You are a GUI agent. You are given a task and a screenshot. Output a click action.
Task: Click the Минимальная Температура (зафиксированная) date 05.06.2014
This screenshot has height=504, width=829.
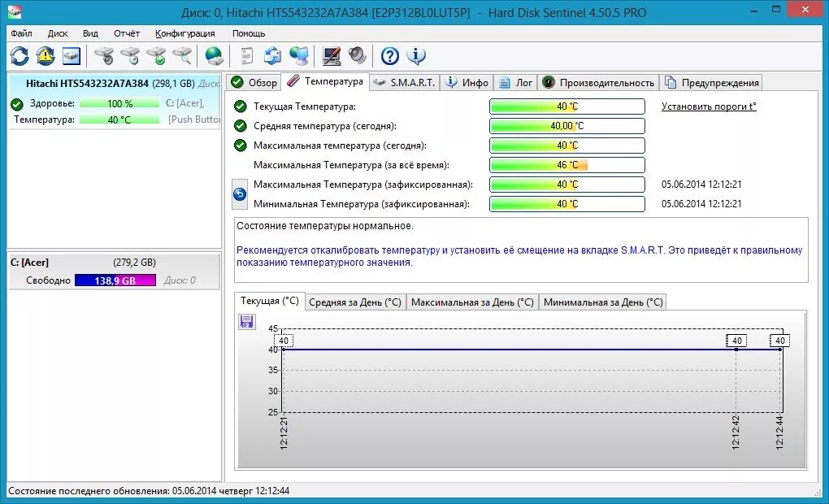(701, 204)
